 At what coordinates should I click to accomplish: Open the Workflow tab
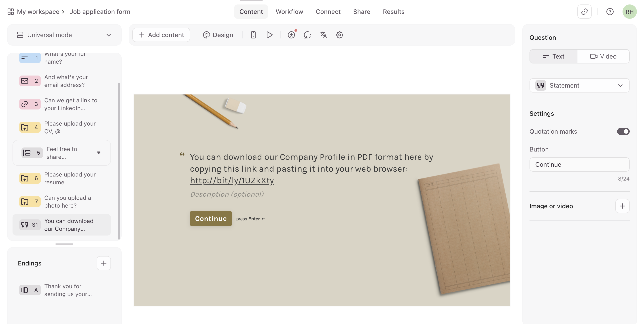click(x=289, y=12)
